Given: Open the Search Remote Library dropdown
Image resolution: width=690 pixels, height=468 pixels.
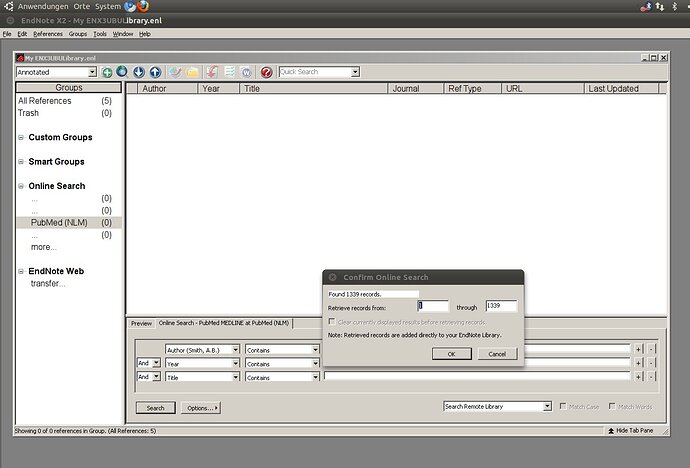Looking at the screenshot, I should click(547, 406).
